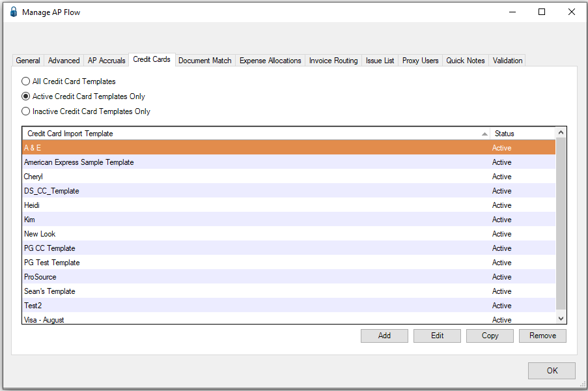The image size is (588, 391).
Task: Go to the AP Accruals tab
Action: (107, 61)
